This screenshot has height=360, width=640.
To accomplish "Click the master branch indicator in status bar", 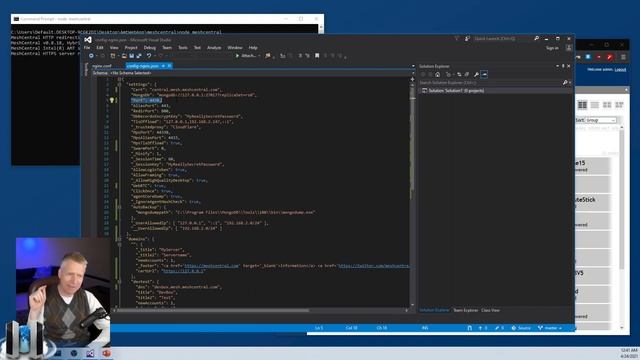I will (550, 328).
